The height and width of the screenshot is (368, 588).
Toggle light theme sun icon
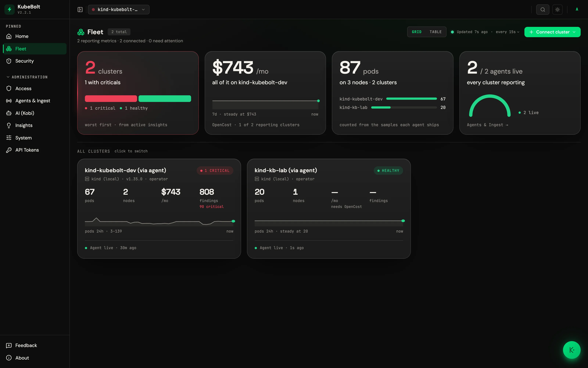tap(557, 10)
